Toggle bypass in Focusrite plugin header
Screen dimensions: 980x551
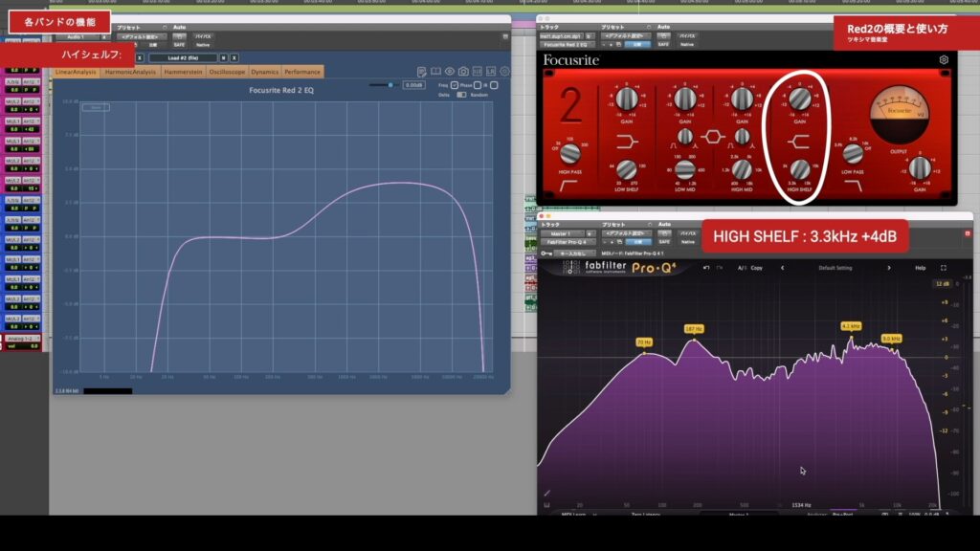(x=687, y=36)
